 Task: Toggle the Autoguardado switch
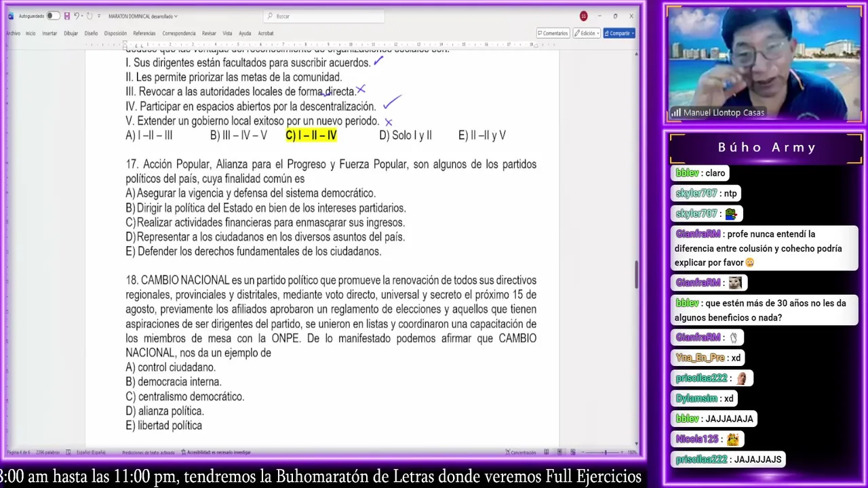pyautogui.click(x=53, y=16)
